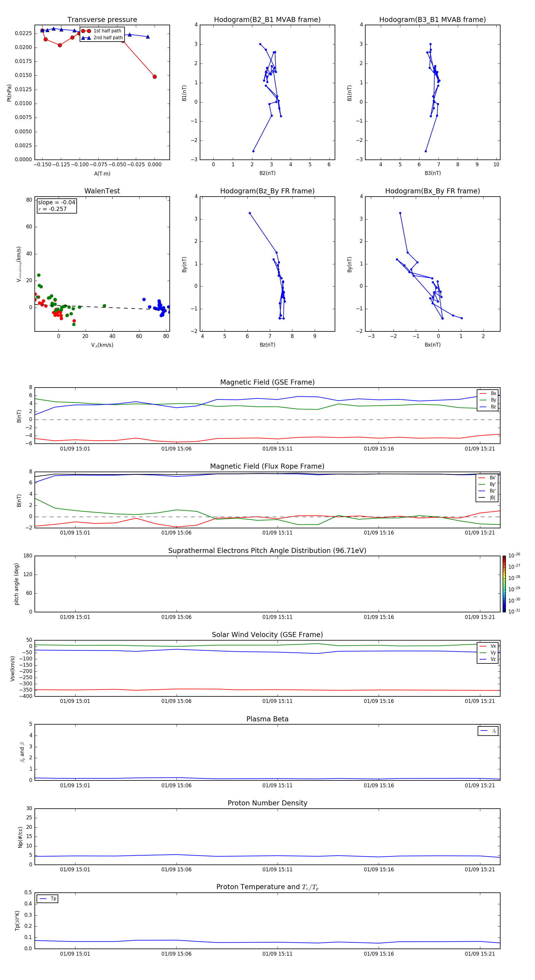This screenshot has height=980, width=535.
Task: Click the 'r = -0.257' annotation text
Action: (x=53, y=209)
